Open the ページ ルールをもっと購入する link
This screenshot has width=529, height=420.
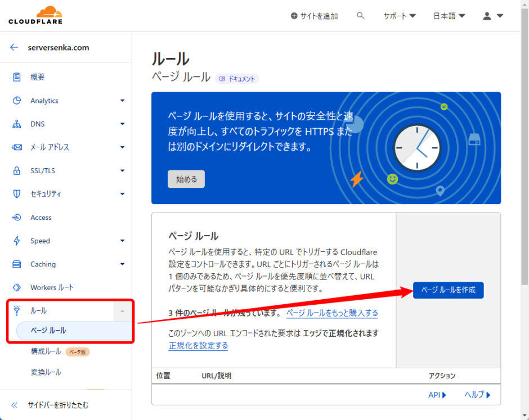coord(333,313)
